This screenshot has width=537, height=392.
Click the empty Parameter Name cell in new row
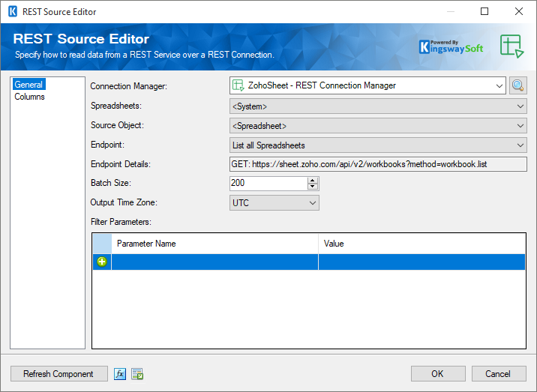pos(214,262)
